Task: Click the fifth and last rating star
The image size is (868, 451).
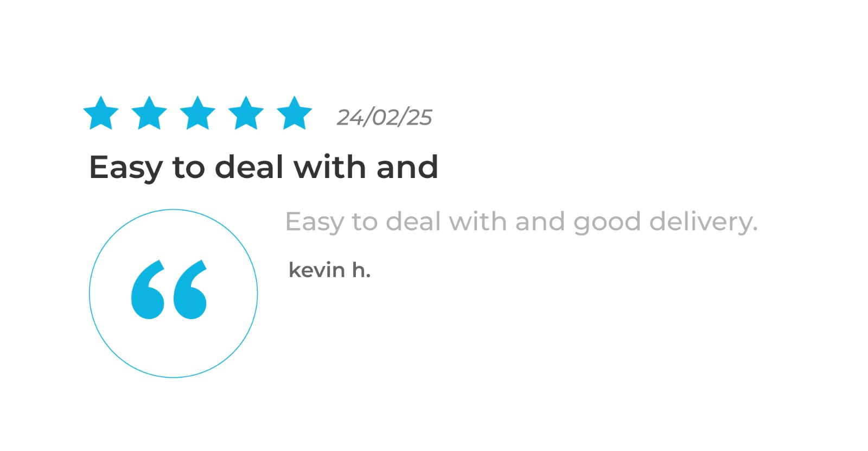Action: pos(294,113)
